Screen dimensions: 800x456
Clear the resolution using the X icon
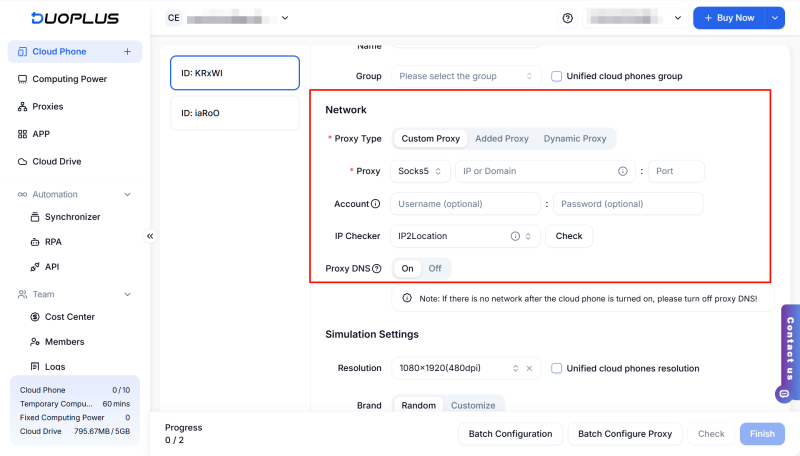coord(529,368)
